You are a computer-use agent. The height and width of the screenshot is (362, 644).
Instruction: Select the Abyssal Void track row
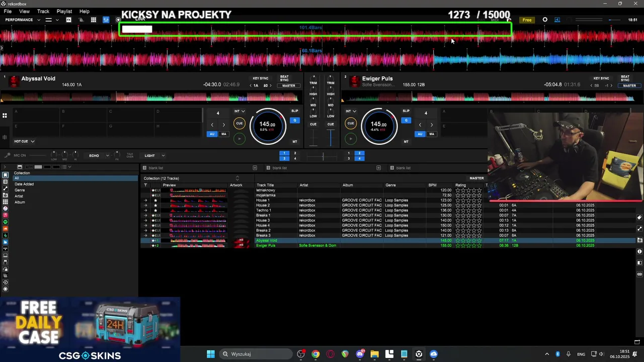(x=388, y=240)
